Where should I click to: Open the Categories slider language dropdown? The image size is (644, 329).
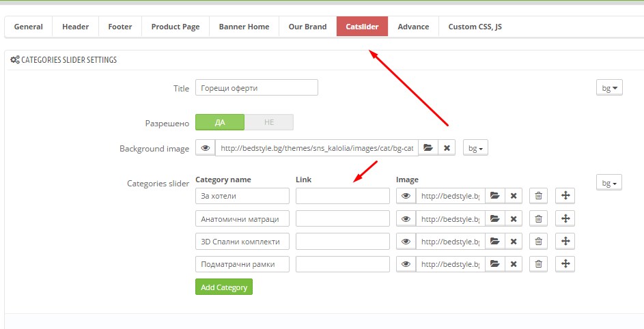609,182
